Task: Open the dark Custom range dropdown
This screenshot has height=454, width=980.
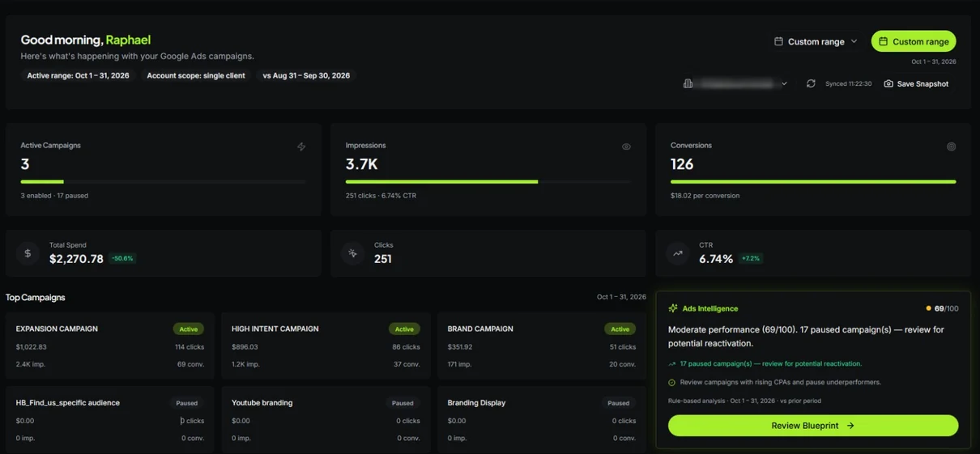Action: 816,41
